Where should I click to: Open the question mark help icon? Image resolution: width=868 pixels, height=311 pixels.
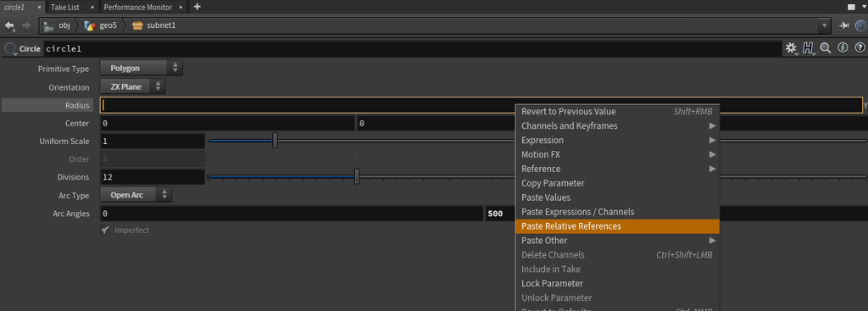pos(860,48)
